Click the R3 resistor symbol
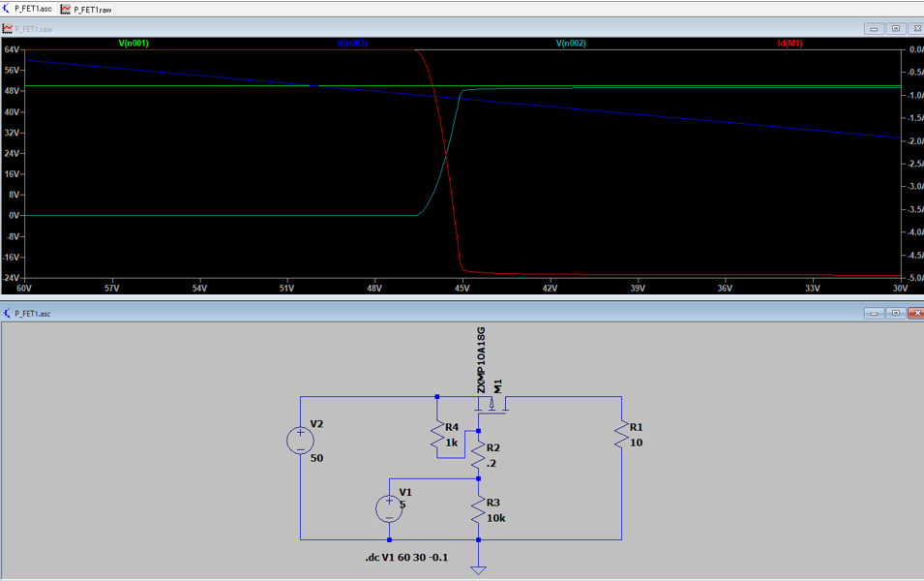 point(478,509)
